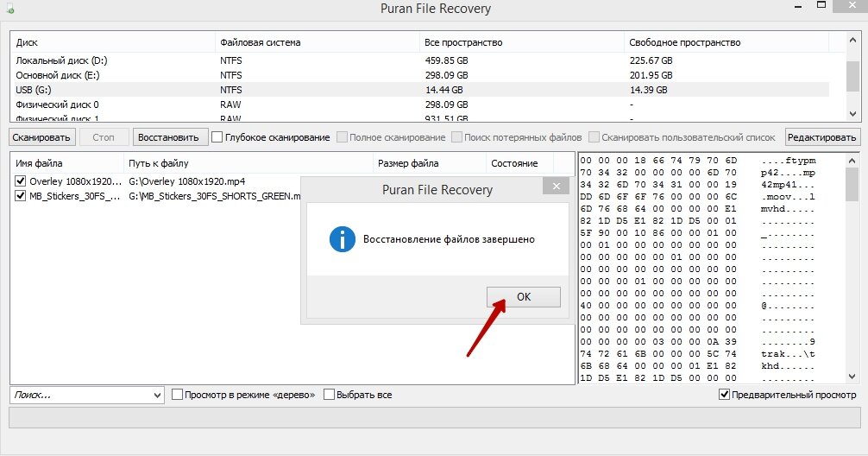Click the hex preview scrollbar thumb
The width and height of the screenshot is (868, 456).
pos(852,184)
